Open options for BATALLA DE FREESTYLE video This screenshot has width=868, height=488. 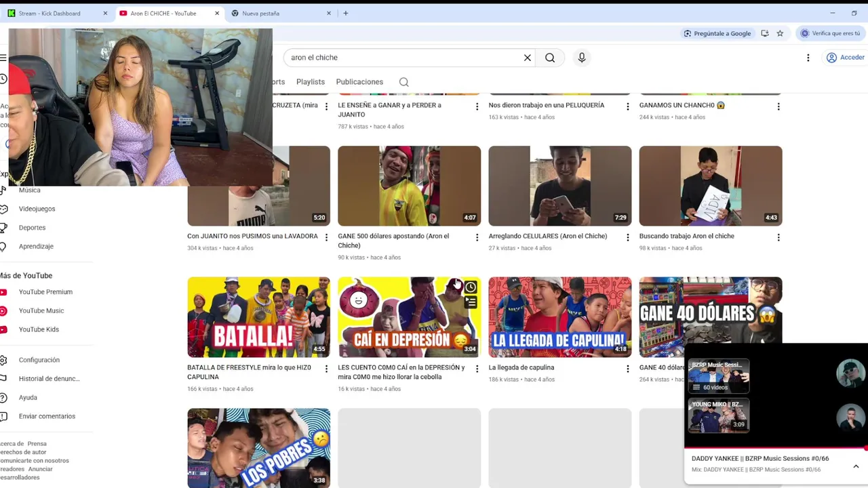tap(326, 369)
